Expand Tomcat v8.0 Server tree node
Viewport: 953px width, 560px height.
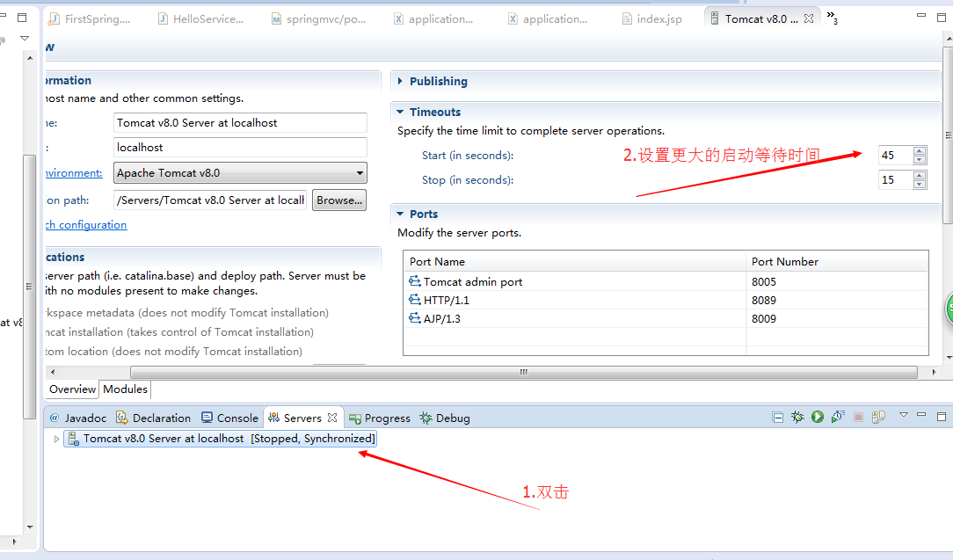(x=56, y=439)
